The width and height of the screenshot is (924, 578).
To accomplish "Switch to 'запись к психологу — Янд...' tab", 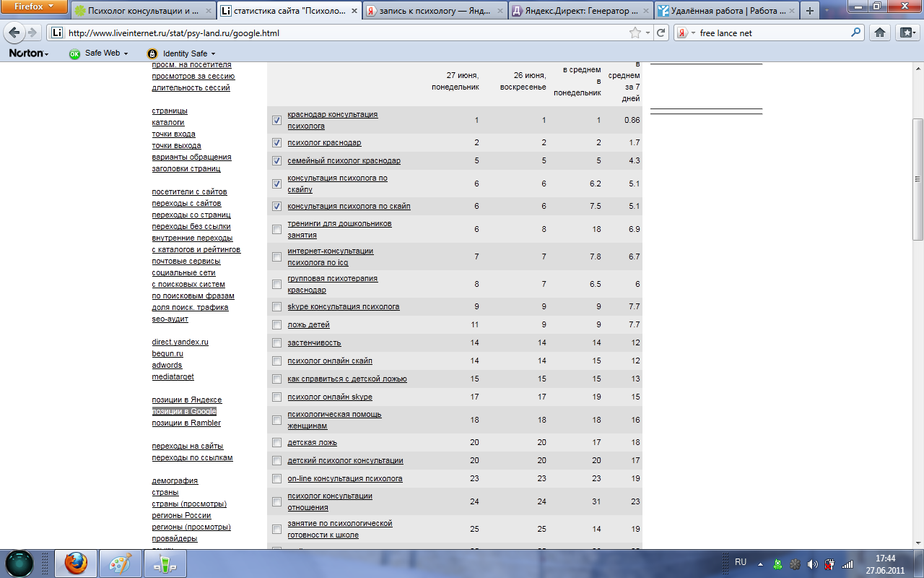I will [435, 11].
